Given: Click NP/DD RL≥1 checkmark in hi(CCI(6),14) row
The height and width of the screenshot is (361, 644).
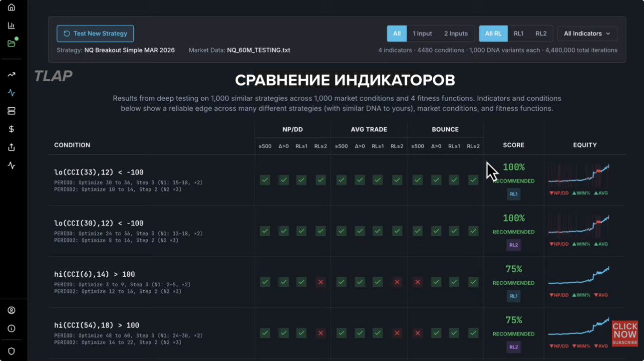Looking at the screenshot, I should point(302,282).
